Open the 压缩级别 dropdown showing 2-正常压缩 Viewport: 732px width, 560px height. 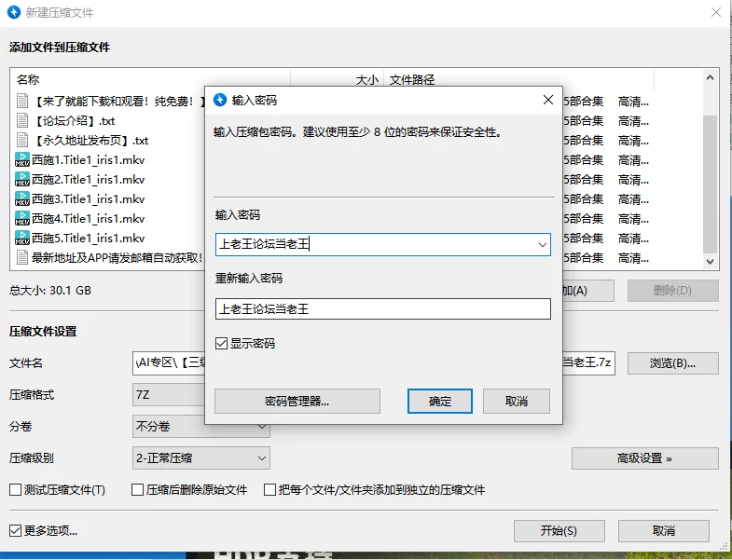point(201,458)
